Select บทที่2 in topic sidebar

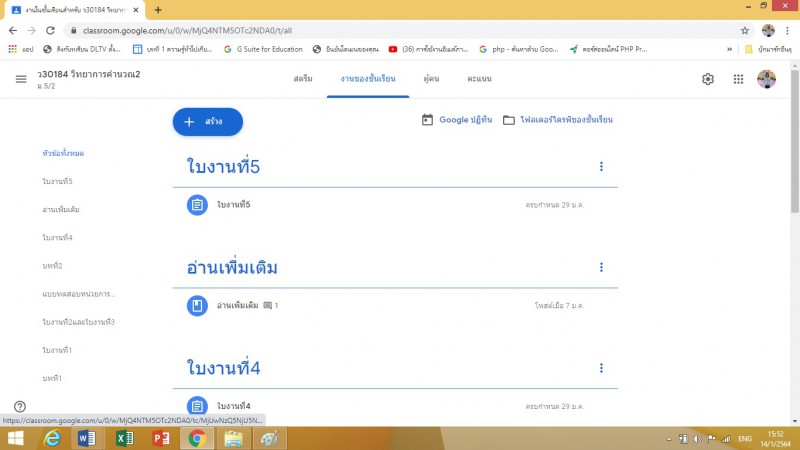pyautogui.click(x=52, y=266)
